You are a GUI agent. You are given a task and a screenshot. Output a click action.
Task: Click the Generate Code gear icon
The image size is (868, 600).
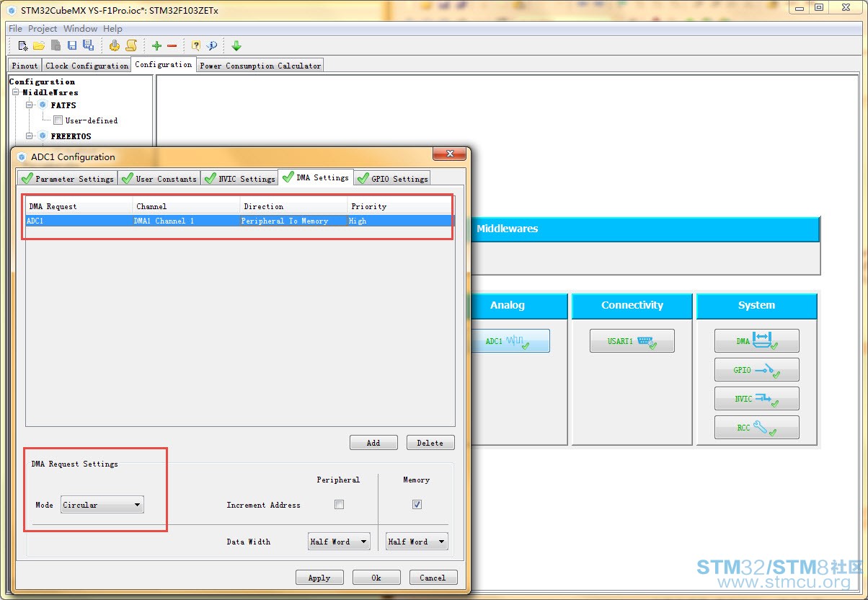click(115, 45)
